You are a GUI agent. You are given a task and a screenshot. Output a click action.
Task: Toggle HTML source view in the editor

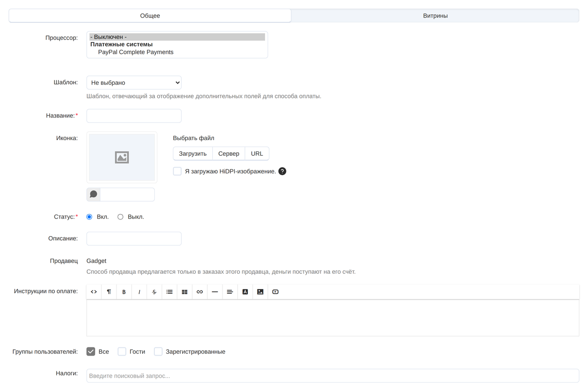pos(94,292)
